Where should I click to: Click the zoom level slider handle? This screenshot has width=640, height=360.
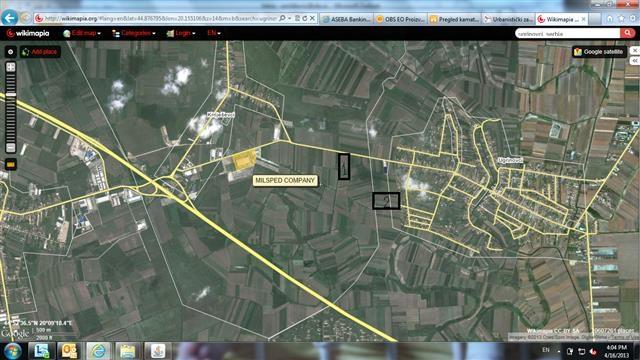11,95
